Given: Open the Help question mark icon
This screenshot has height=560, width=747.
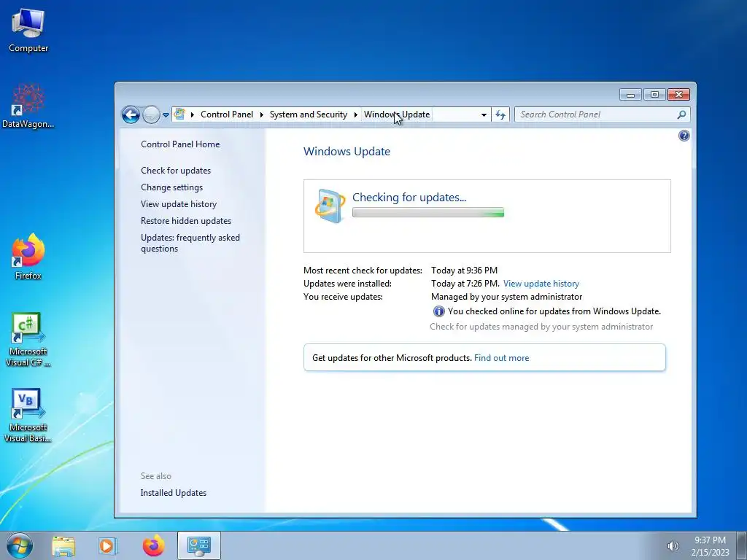Looking at the screenshot, I should point(684,136).
